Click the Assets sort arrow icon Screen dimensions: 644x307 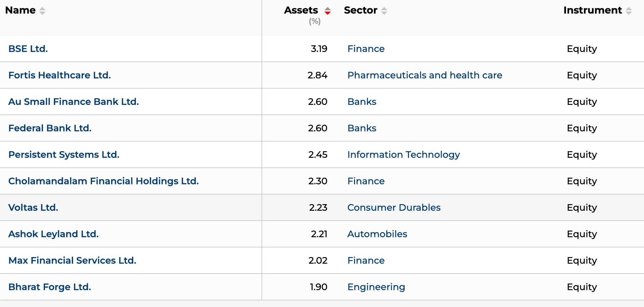click(327, 11)
